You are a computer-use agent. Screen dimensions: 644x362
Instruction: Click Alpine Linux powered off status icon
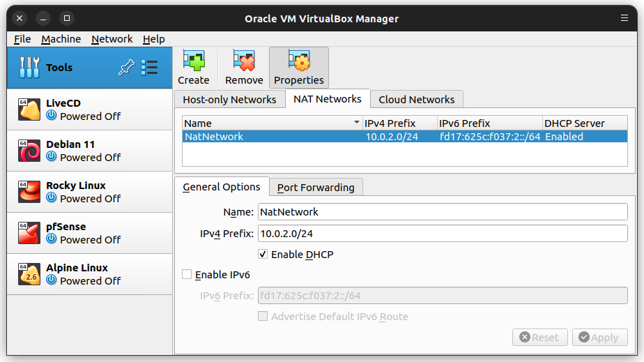[x=52, y=280]
